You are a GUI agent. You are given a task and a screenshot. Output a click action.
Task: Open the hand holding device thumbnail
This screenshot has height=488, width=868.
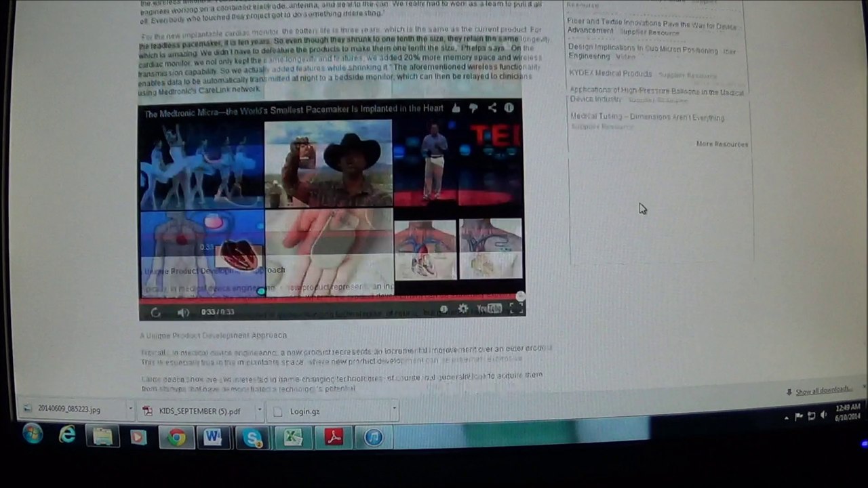[x=328, y=252]
